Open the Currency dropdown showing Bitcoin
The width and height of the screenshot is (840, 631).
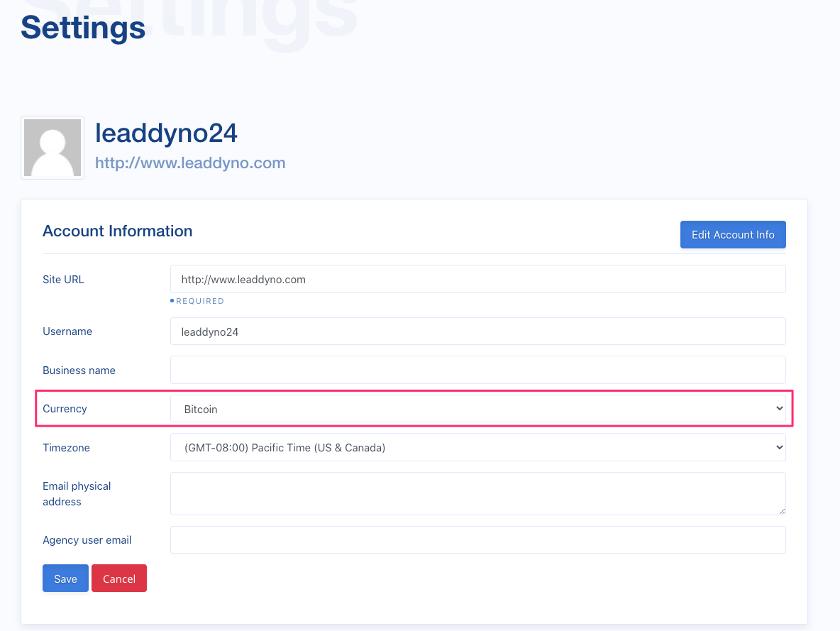click(x=478, y=409)
